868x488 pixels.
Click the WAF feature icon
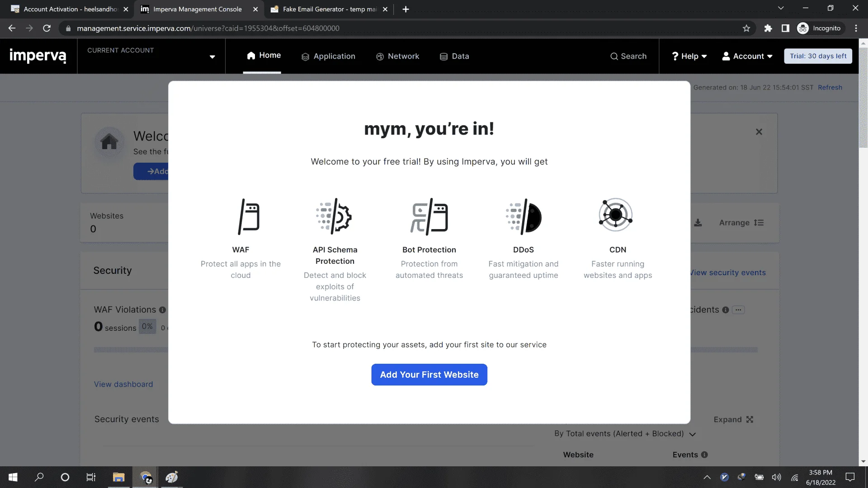tap(249, 216)
